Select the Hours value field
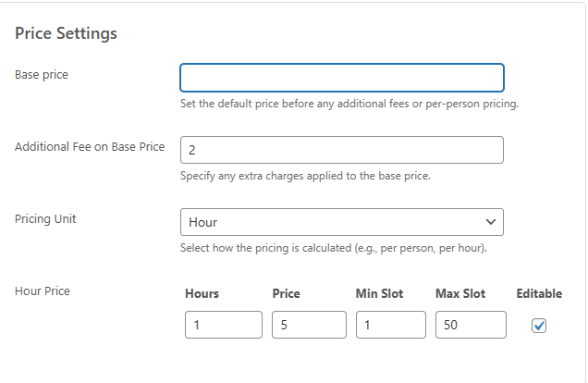The width and height of the screenshot is (588, 383). [224, 325]
